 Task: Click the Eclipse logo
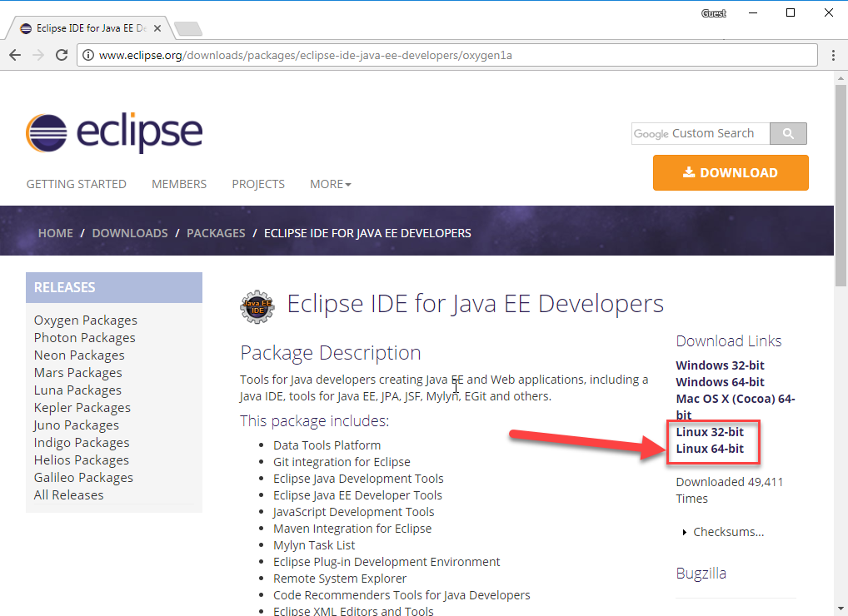point(114,133)
